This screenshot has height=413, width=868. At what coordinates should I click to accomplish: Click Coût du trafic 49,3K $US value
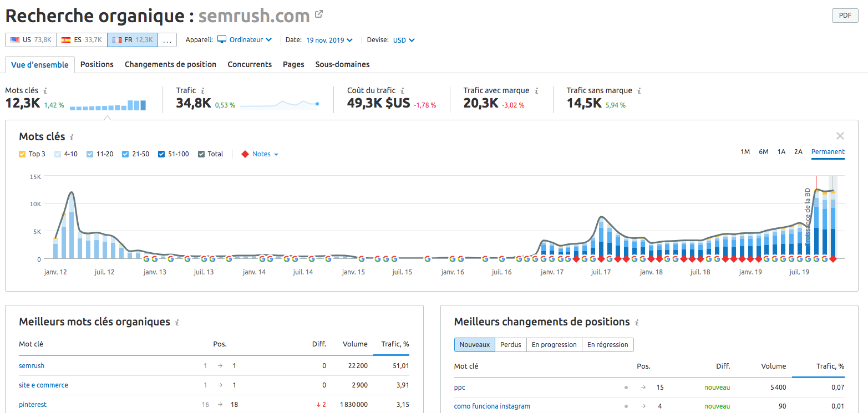point(379,104)
